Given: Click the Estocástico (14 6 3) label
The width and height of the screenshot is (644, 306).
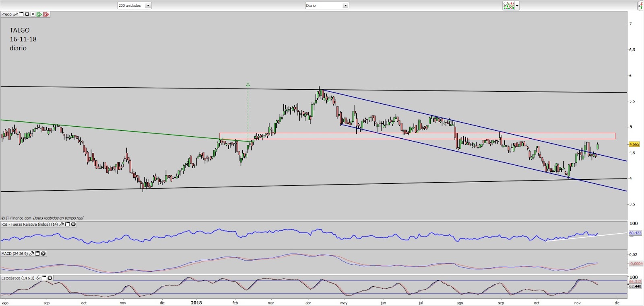Looking at the screenshot, I should click(x=18, y=278).
